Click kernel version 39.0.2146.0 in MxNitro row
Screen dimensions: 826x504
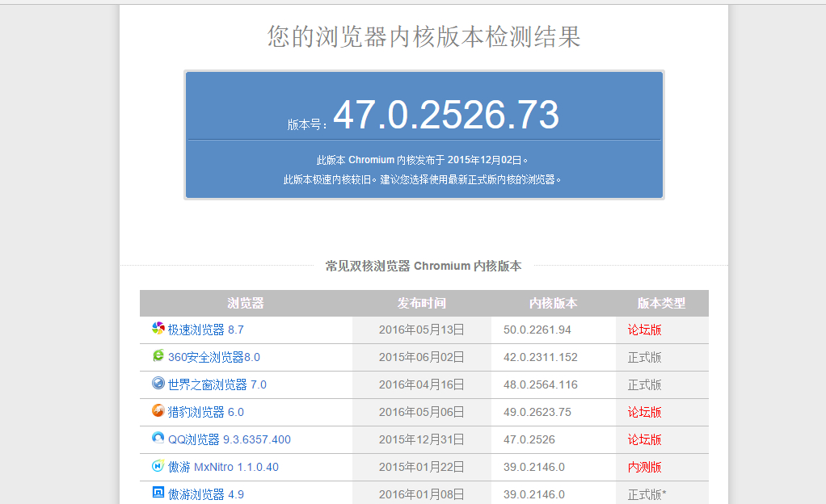534,467
